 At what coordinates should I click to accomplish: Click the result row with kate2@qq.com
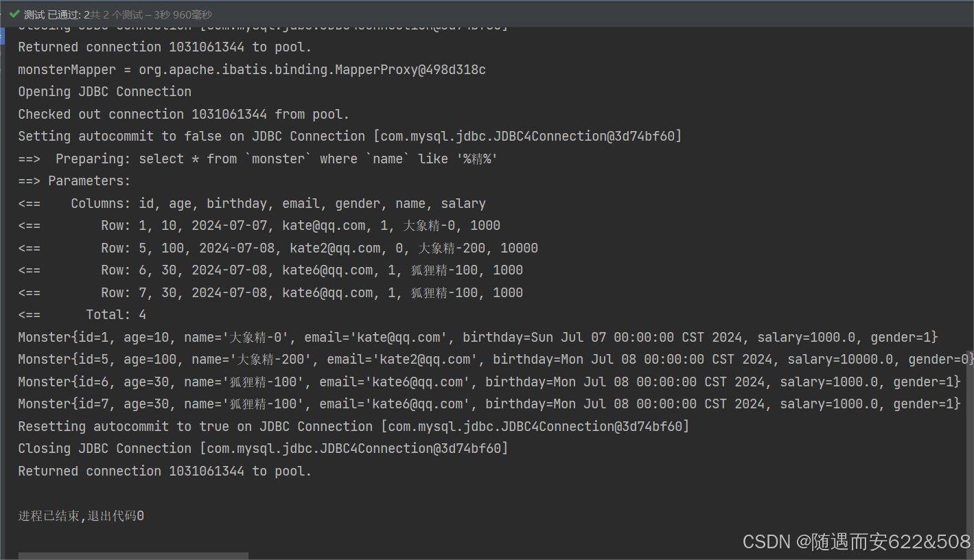click(278, 248)
